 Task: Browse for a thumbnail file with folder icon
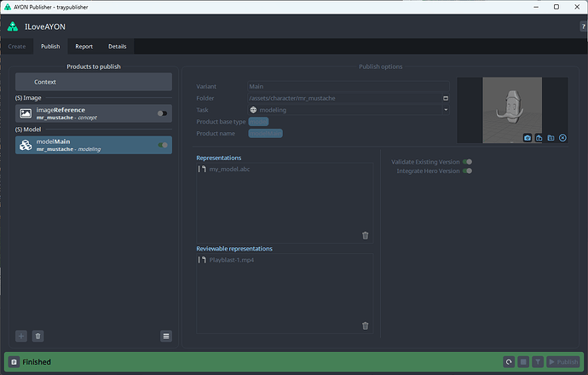pyautogui.click(x=551, y=138)
